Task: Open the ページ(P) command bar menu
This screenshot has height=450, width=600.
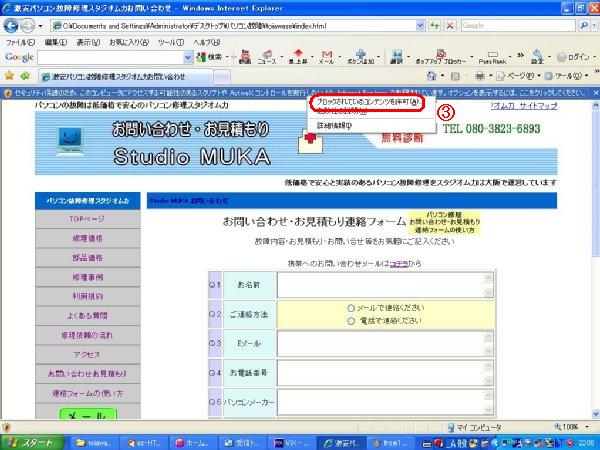Action: tap(516, 76)
